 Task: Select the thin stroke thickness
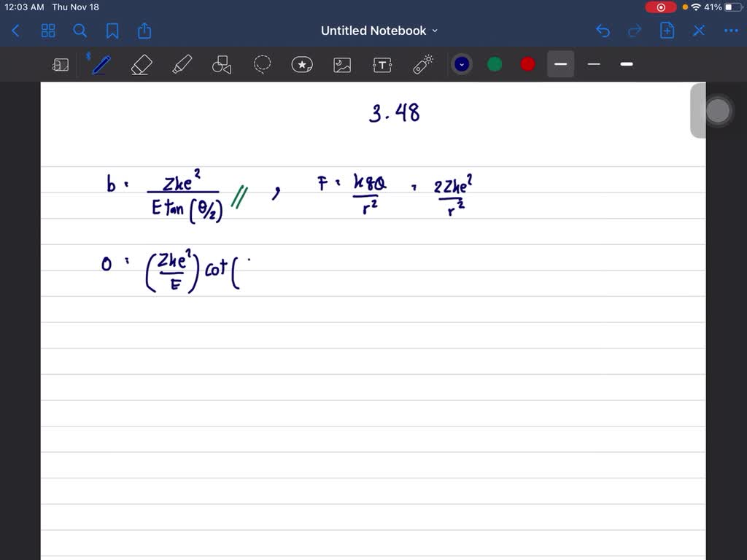[593, 64]
